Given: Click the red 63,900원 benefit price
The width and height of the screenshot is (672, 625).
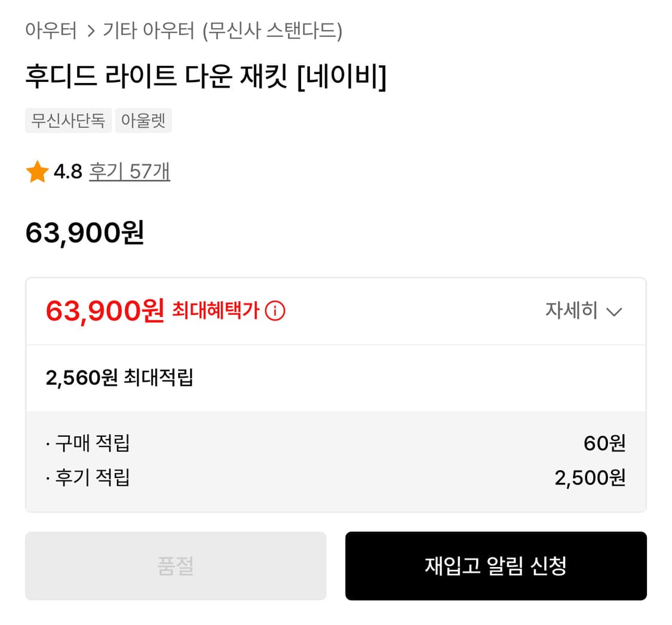Looking at the screenshot, I should coord(105,311).
